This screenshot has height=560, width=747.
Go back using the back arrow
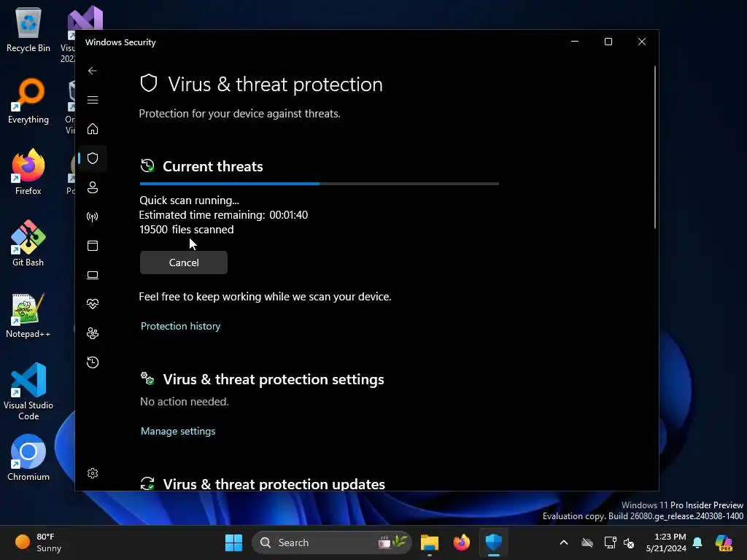coord(93,71)
